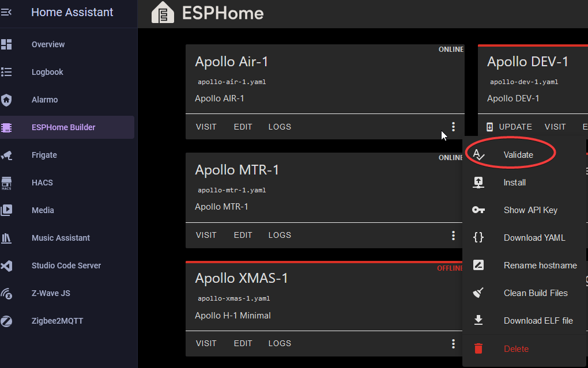Image resolution: width=588 pixels, height=368 pixels.
Task: Click the Studio Code Server icon
Action: [6, 265]
